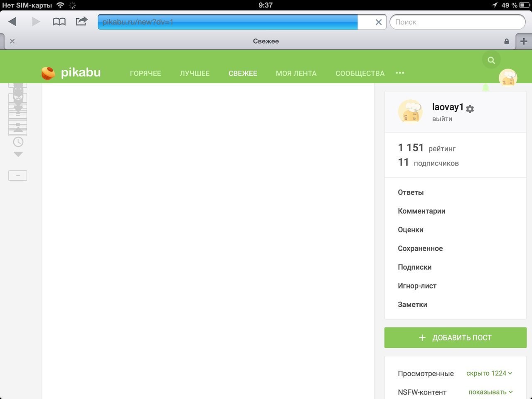Open the Подписки menu item
This screenshot has width=532, height=399.
pyautogui.click(x=414, y=267)
